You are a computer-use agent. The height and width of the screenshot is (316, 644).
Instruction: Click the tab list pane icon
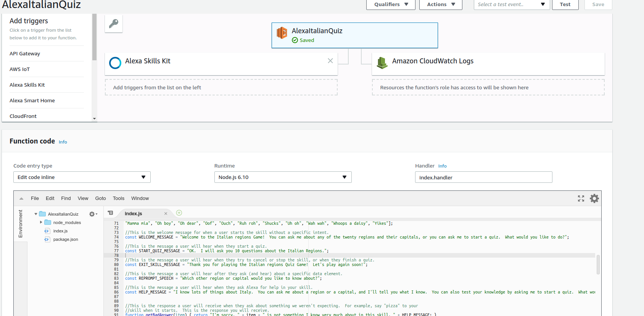click(x=110, y=213)
